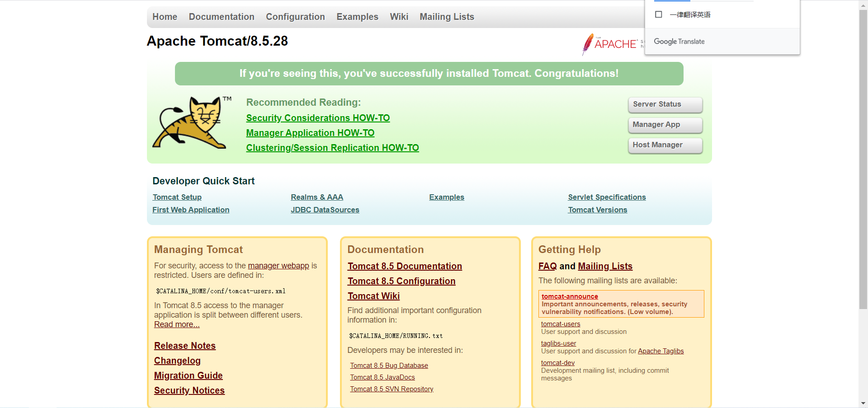Open Tomcat 8.5 Documentation link
Image resolution: width=868 pixels, height=408 pixels.
click(405, 266)
